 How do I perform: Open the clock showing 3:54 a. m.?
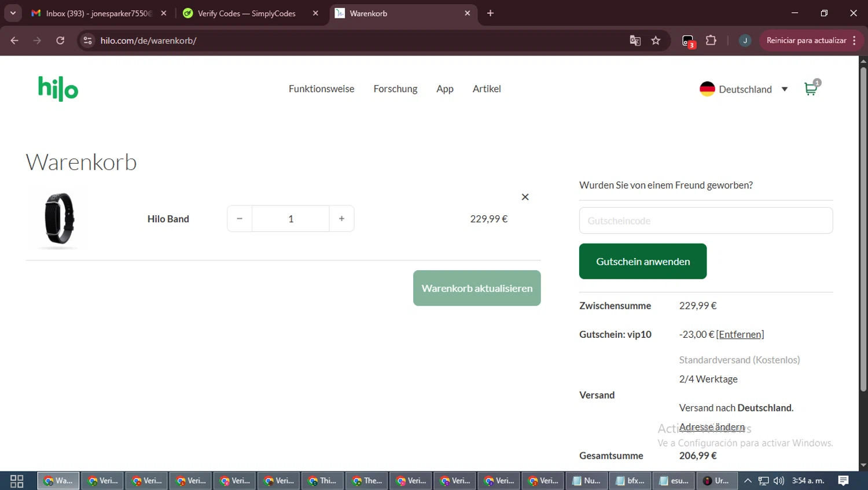pos(808,481)
